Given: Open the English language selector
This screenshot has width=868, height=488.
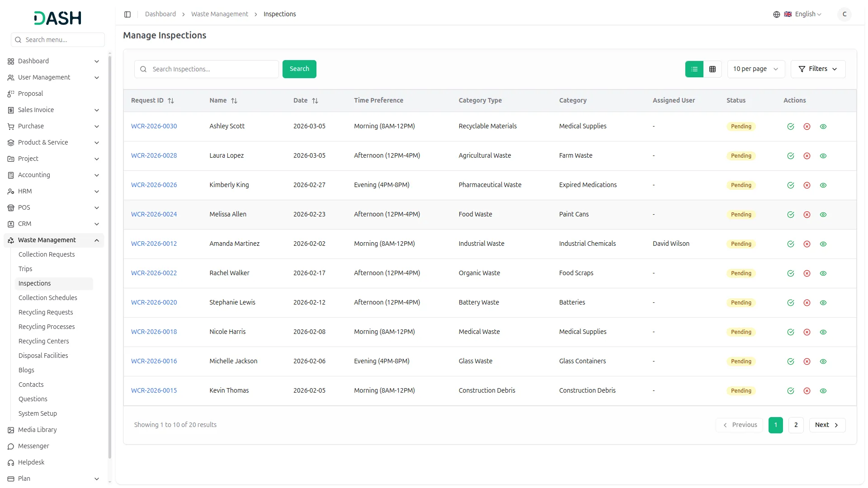Looking at the screenshot, I should pos(803,14).
